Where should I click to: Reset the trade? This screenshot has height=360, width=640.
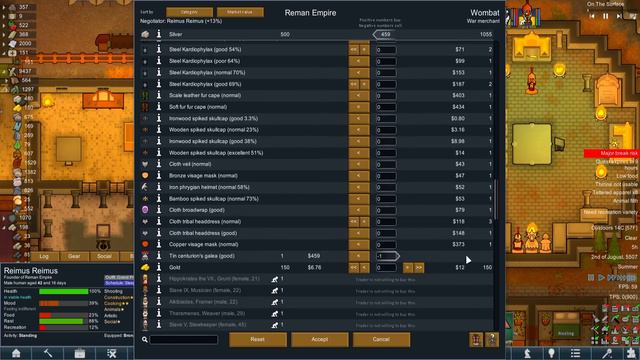(258, 339)
